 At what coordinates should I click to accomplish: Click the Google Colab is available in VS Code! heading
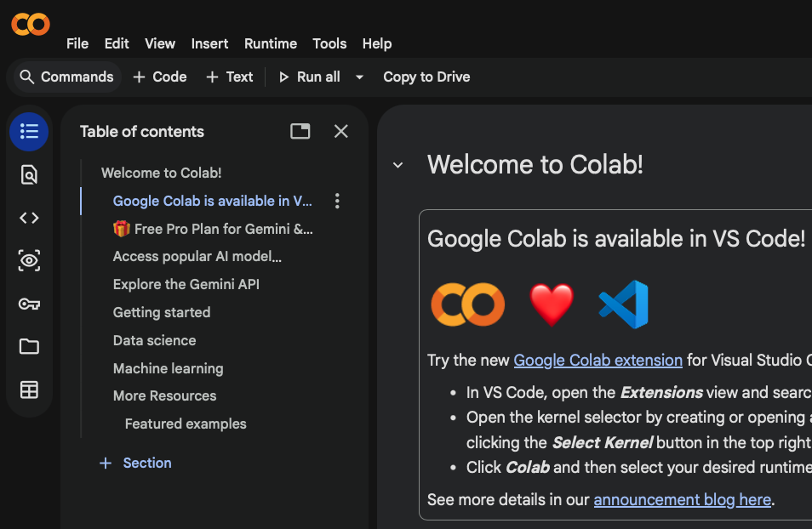615,239
